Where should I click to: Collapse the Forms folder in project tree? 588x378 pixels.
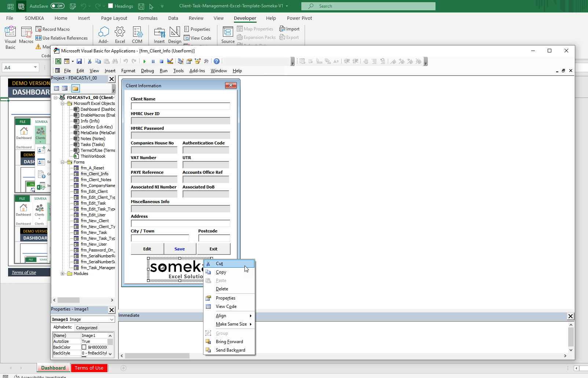[x=63, y=162]
